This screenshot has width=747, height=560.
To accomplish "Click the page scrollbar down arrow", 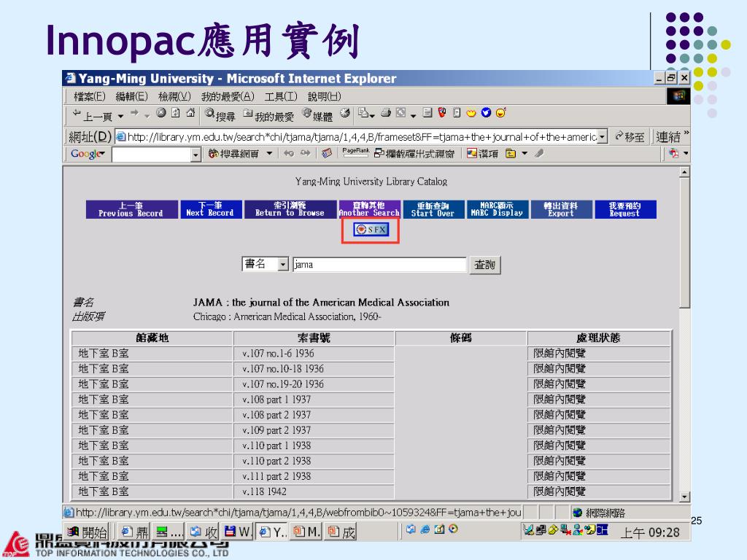I will (x=684, y=497).
